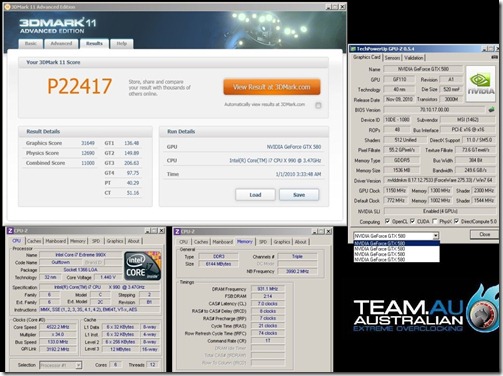Toggle the OpenCL checkbox

[387, 221]
